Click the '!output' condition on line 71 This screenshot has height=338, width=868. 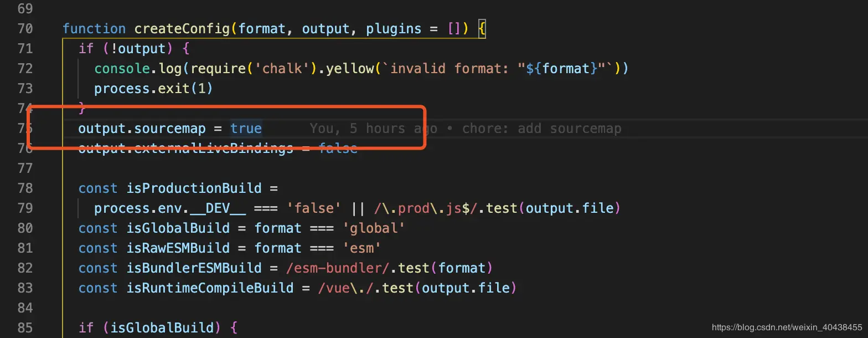pos(138,49)
